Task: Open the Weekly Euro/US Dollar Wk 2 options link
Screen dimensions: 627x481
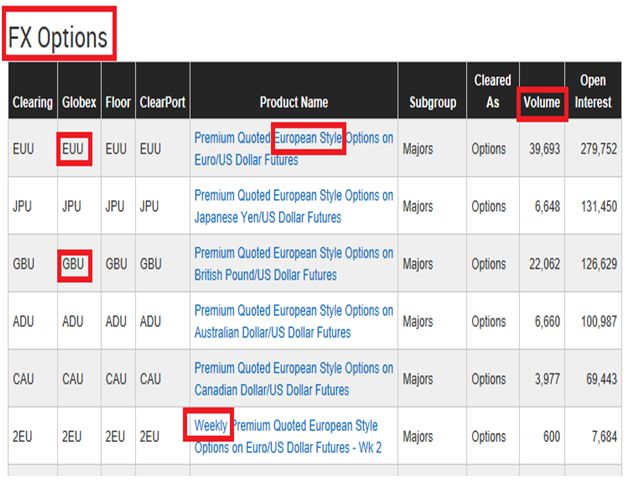Action: coord(288,437)
